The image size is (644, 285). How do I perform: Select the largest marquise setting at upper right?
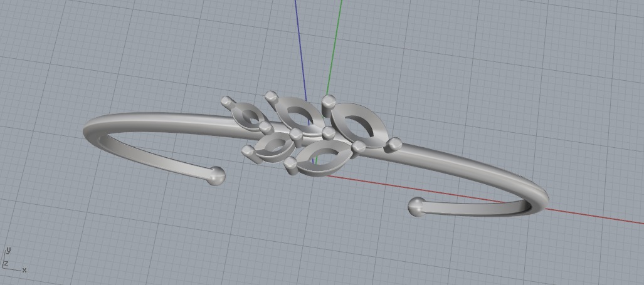[x=360, y=124]
